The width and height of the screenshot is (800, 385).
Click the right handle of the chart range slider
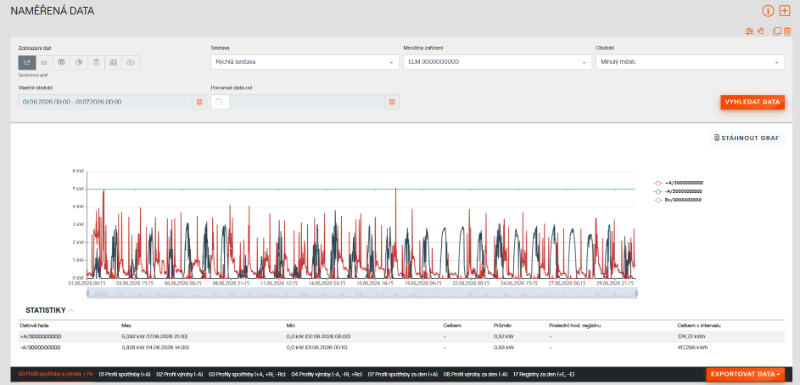pos(636,293)
